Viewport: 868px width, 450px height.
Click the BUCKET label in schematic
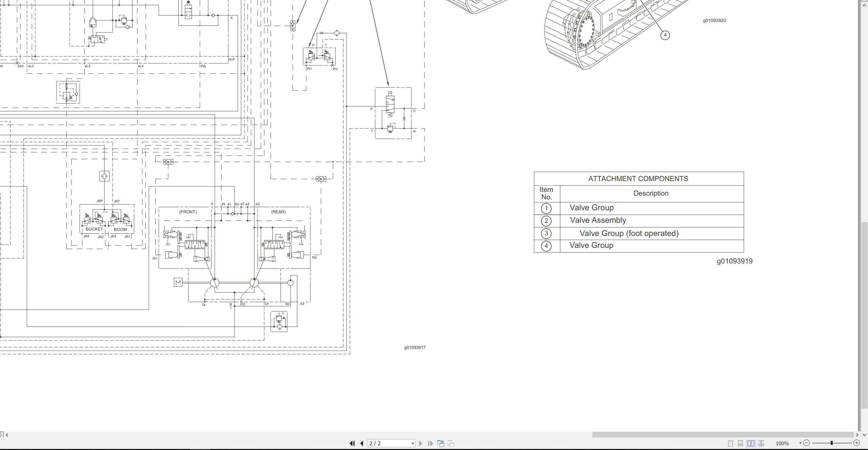[94, 229]
